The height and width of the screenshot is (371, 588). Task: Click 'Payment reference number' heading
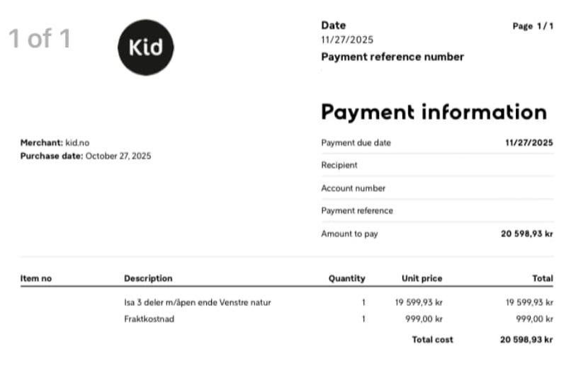[392, 57]
